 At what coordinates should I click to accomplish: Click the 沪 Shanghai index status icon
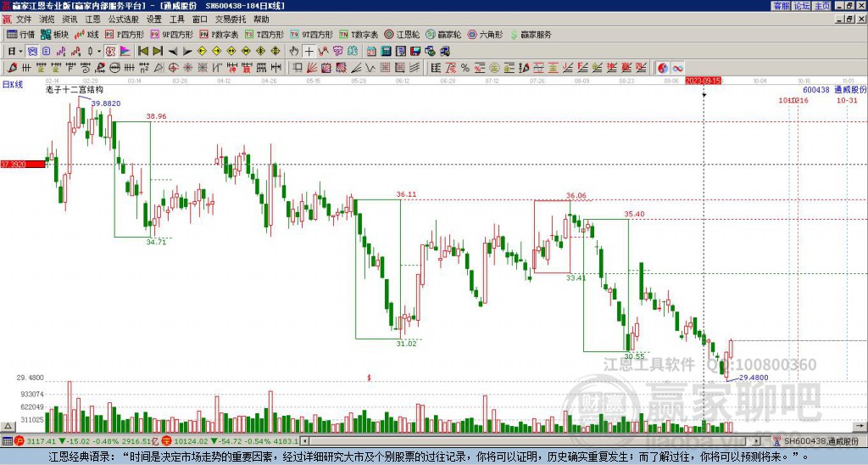click(x=19, y=441)
